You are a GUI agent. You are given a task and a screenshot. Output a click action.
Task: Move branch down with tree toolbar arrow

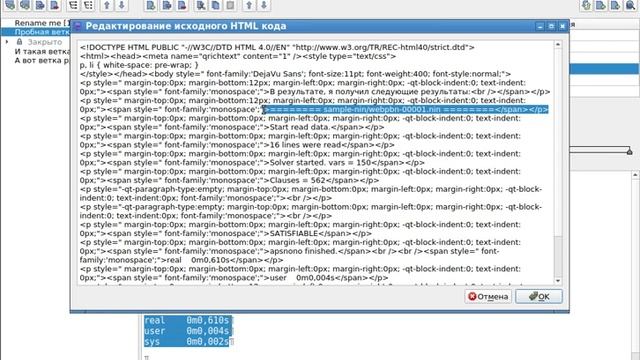click(x=121, y=5)
